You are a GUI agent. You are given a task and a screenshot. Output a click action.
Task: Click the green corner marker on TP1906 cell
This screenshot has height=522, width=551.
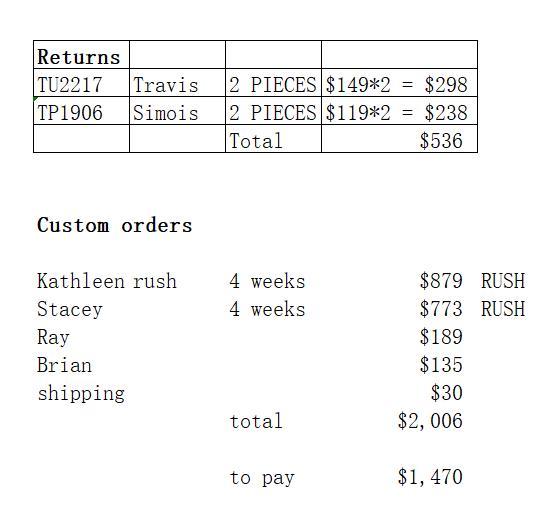click(35, 99)
